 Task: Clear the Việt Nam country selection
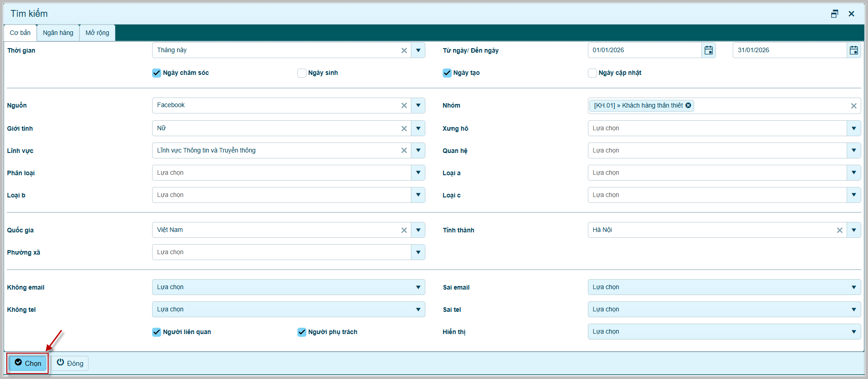pyautogui.click(x=404, y=230)
